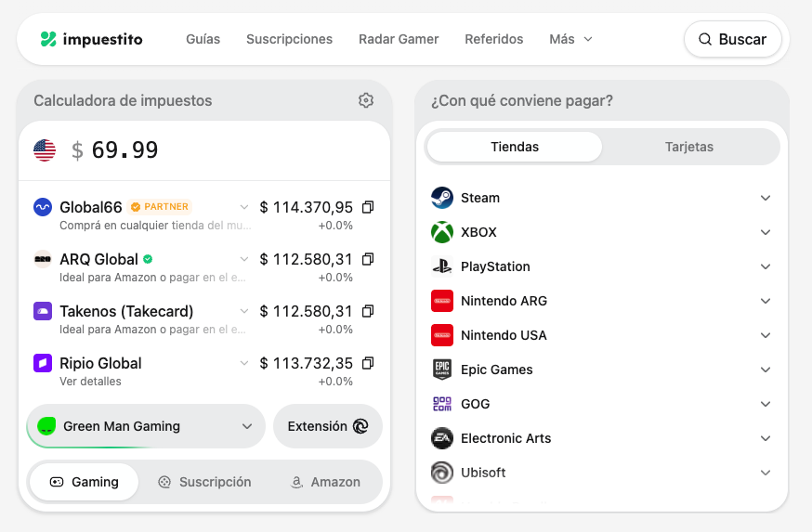
Task: Click the US flag currency icon
Action: pyautogui.click(x=45, y=150)
